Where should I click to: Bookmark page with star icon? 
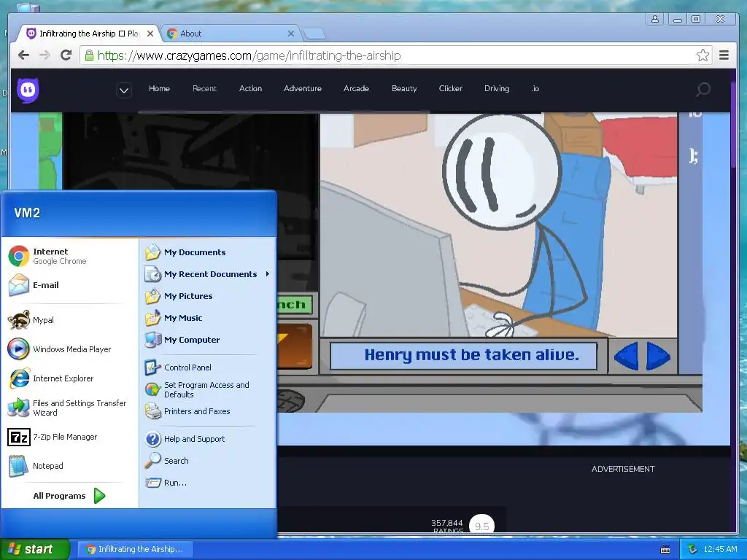coord(703,55)
